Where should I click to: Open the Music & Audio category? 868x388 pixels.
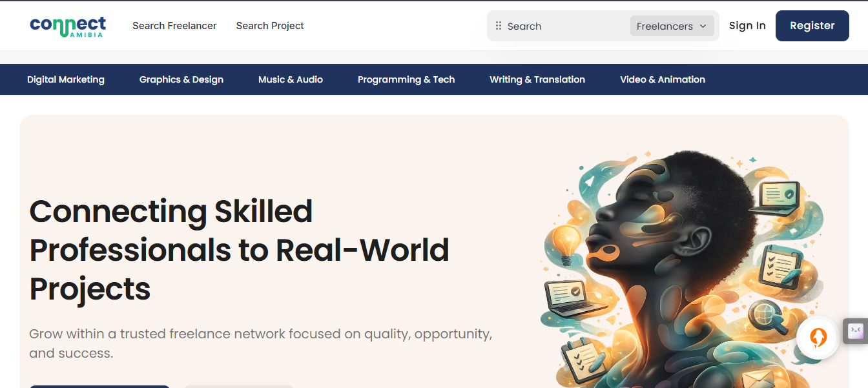coord(291,79)
